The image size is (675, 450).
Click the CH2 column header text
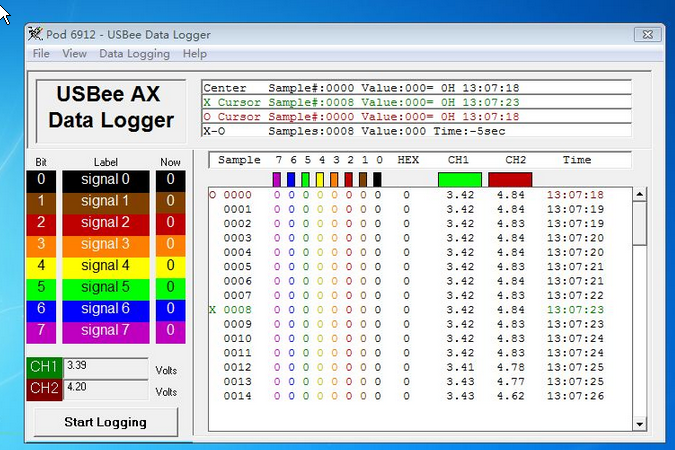click(x=516, y=160)
